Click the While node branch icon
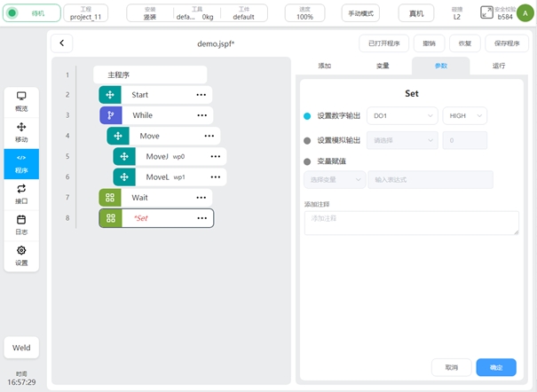This screenshot has height=392, width=537. pos(110,115)
